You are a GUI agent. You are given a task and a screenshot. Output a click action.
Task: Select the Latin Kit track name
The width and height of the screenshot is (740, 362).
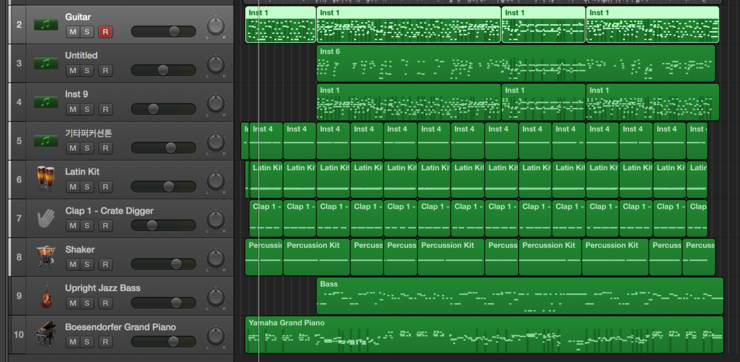[82, 172]
